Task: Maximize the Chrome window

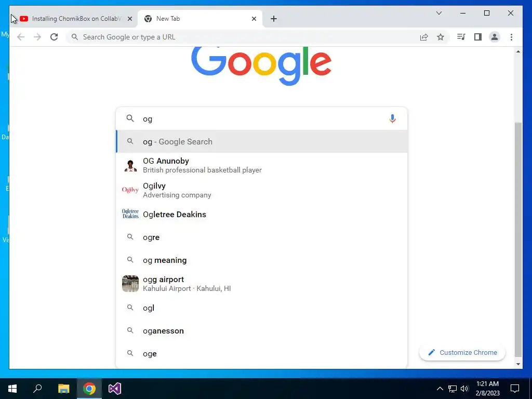Action: click(486, 13)
